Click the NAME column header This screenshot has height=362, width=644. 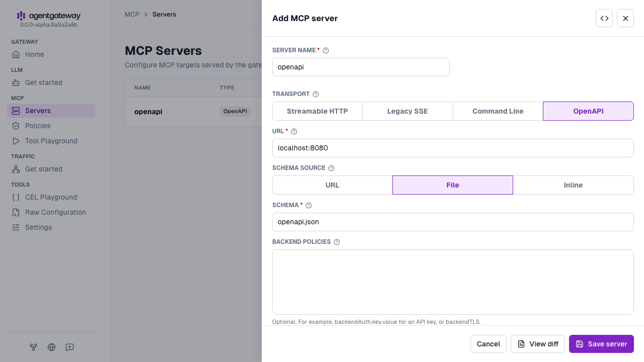[x=142, y=87]
